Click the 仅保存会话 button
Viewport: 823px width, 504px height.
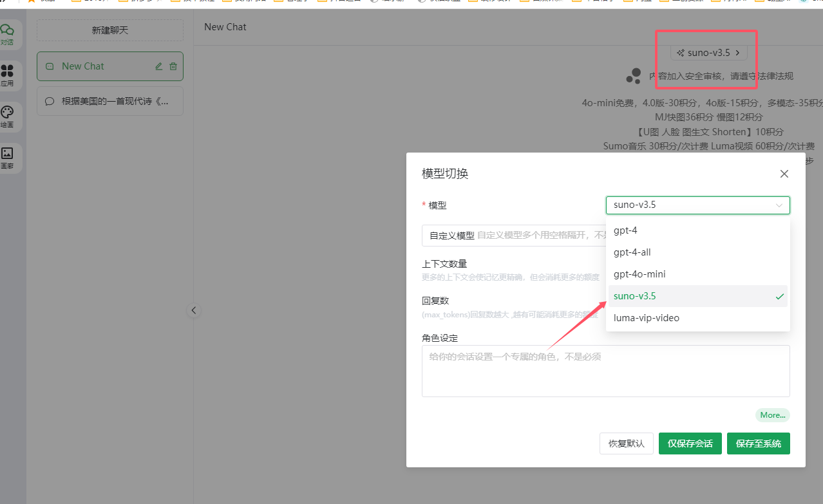[690, 443]
